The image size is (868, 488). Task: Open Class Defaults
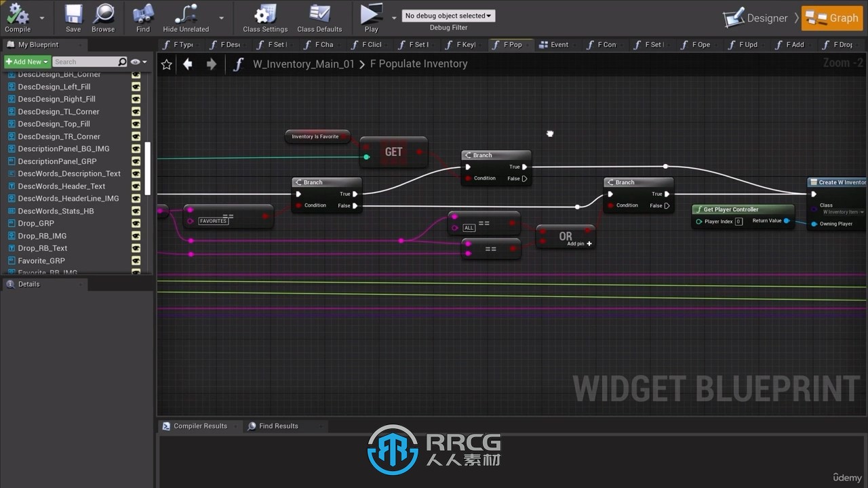319,15
